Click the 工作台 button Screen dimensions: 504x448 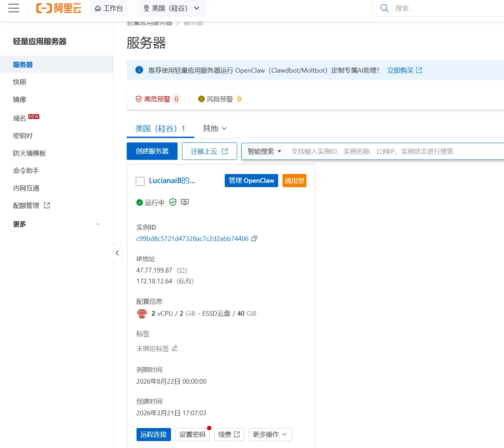pos(109,8)
